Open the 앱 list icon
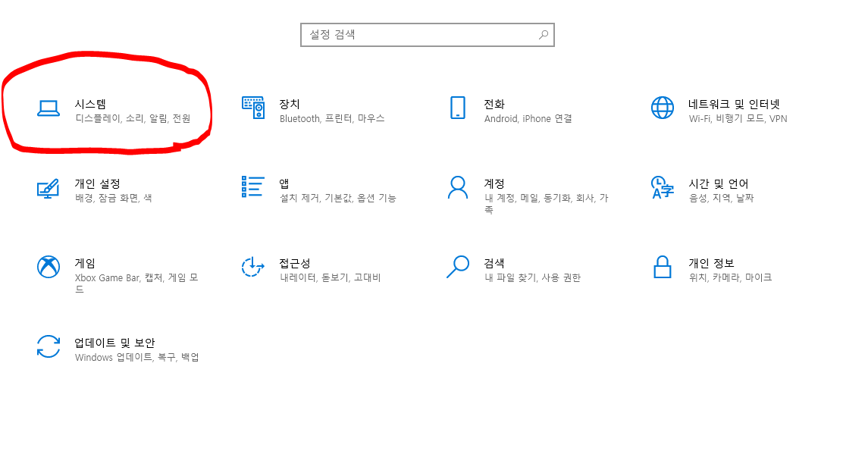This screenshot has width=868, height=451. click(x=253, y=186)
